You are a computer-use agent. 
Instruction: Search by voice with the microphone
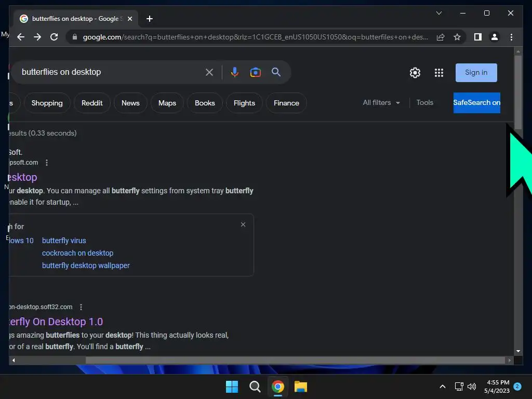[234, 72]
